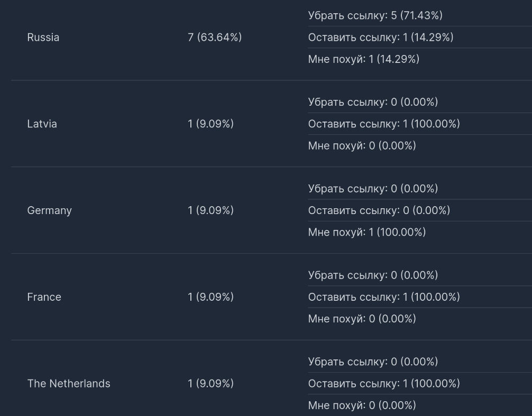Screen dimensions: 532x416
Task: Click Russia's vote total 7 (63.64%)
Action: (214, 38)
